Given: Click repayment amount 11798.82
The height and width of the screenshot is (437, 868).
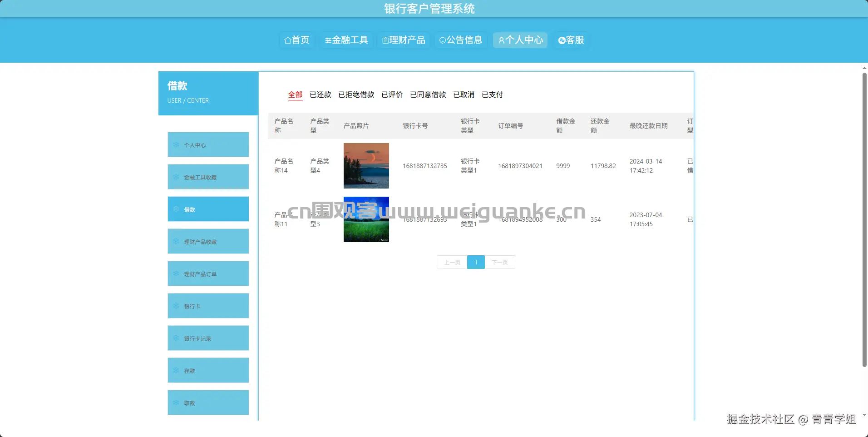Looking at the screenshot, I should (x=603, y=166).
